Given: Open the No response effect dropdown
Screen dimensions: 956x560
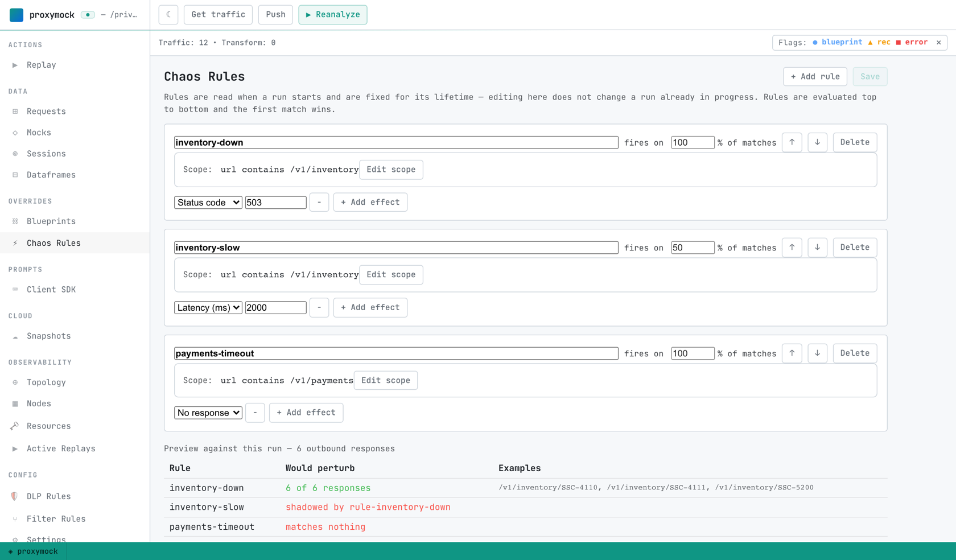Looking at the screenshot, I should 208,413.
